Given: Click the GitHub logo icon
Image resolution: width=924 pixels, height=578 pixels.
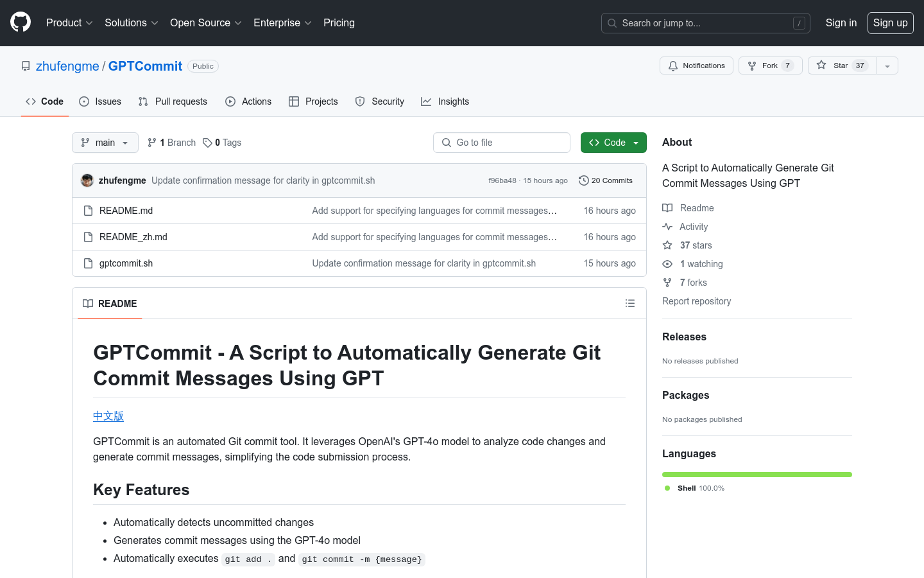Looking at the screenshot, I should pos(21,22).
